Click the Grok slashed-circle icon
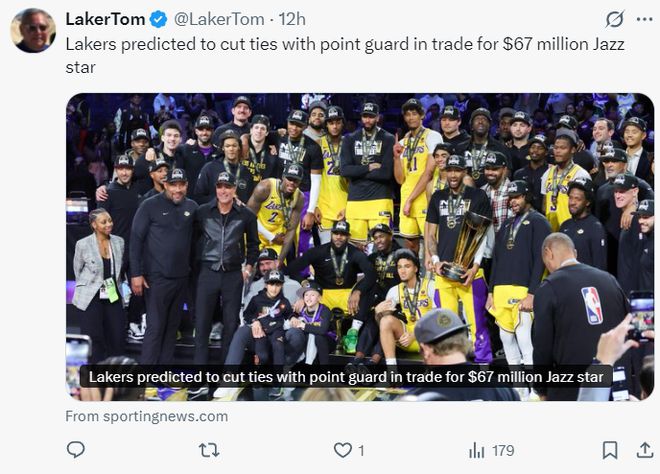Image resolution: width=660 pixels, height=474 pixels. 615,19
